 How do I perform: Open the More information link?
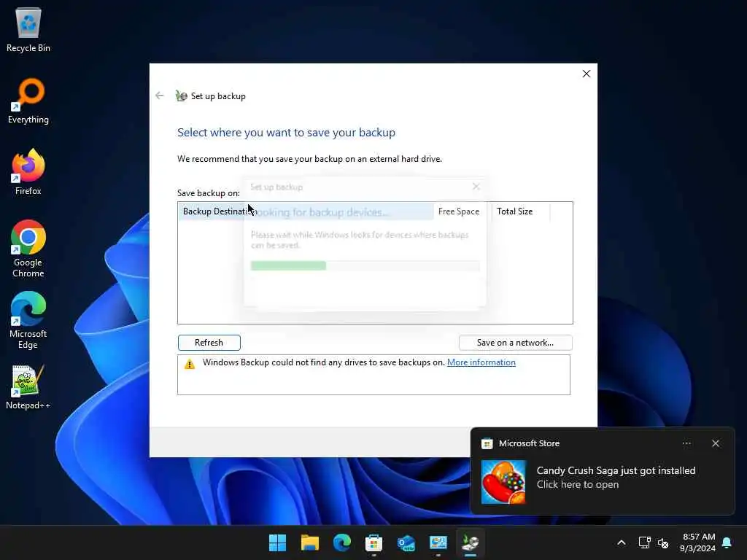[481, 362]
